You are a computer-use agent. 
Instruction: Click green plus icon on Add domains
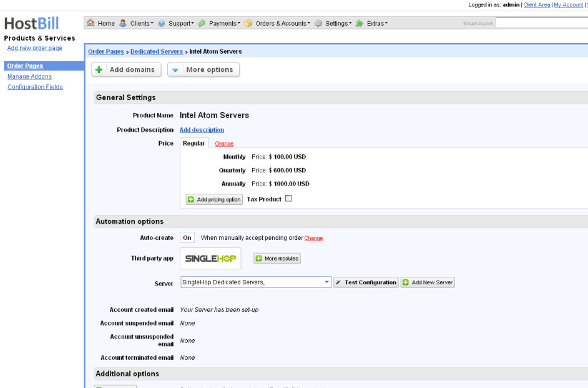coord(99,69)
